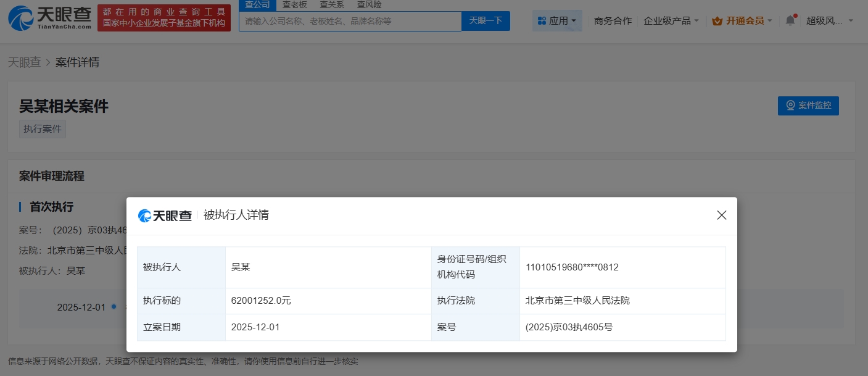
Task: Click the red promotional banner
Action: click(x=163, y=18)
